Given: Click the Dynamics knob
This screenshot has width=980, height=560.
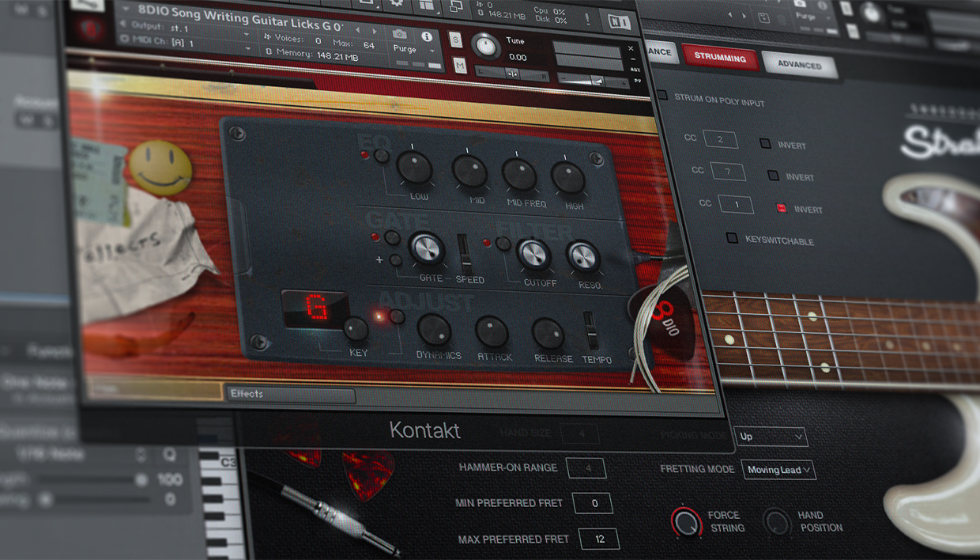Looking at the screenshot, I should pyautogui.click(x=434, y=330).
